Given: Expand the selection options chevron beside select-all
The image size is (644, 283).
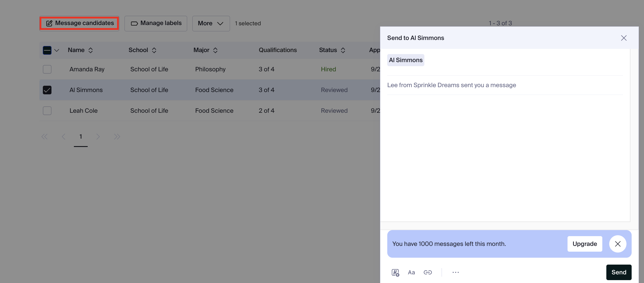Looking at the screenshot, I should 57,50.
